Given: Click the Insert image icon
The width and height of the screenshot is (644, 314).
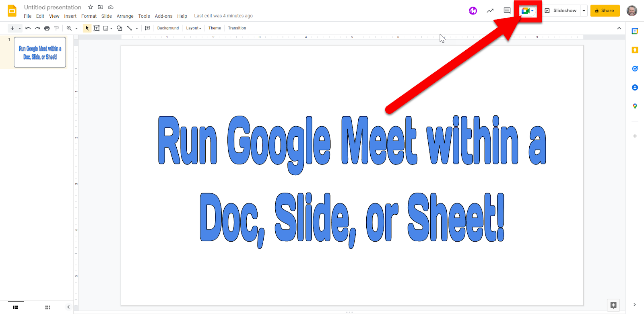Looking at the screenshot, I should [106, 28].
